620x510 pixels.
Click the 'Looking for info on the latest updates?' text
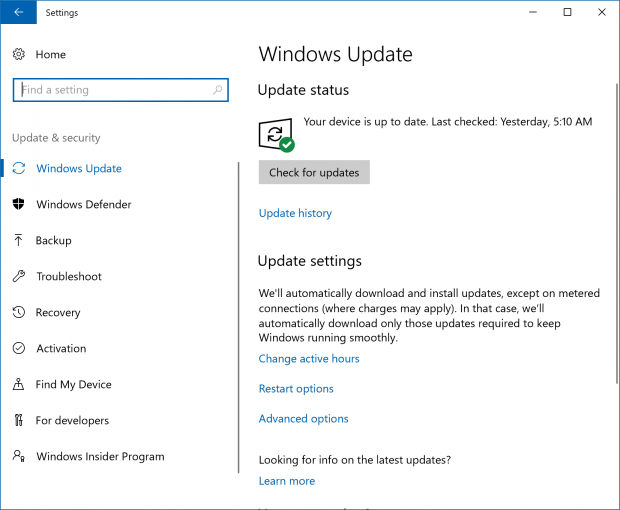point(355,460)
